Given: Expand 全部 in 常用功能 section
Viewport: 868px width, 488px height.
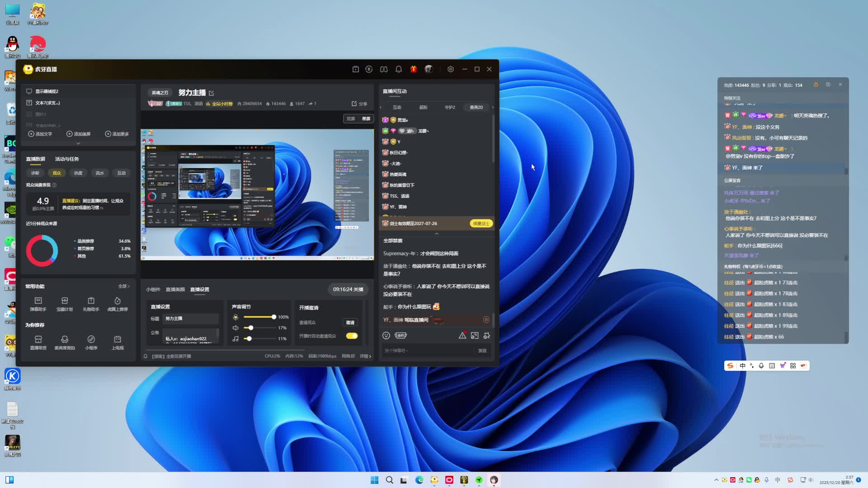Looking at the screenshot, I should [x=123, y=286].
